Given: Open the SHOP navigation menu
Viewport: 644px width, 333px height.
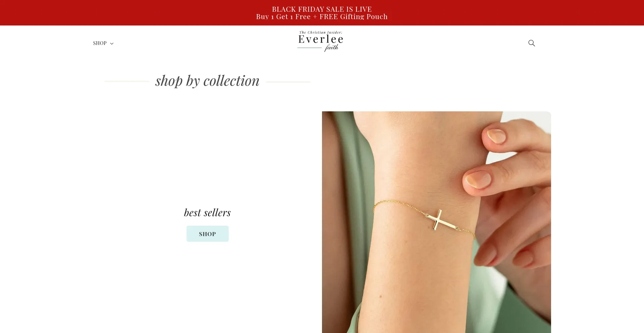Looking at the screenshot, I should (103, 43).
